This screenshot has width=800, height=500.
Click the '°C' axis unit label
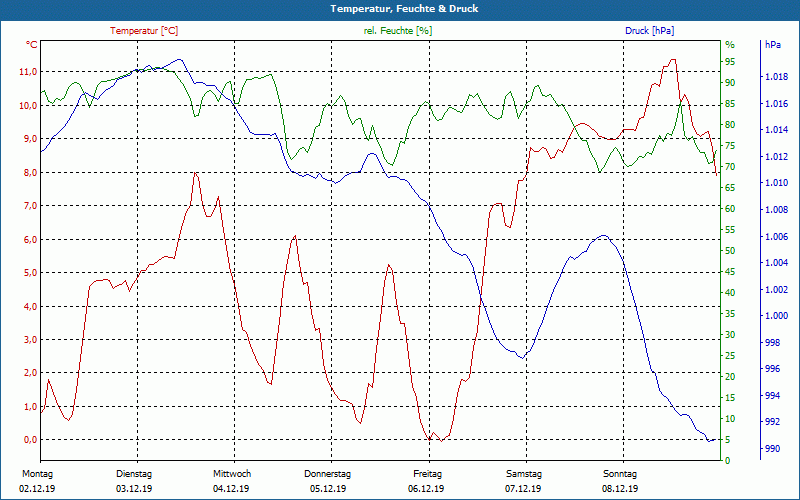[32, 45]
